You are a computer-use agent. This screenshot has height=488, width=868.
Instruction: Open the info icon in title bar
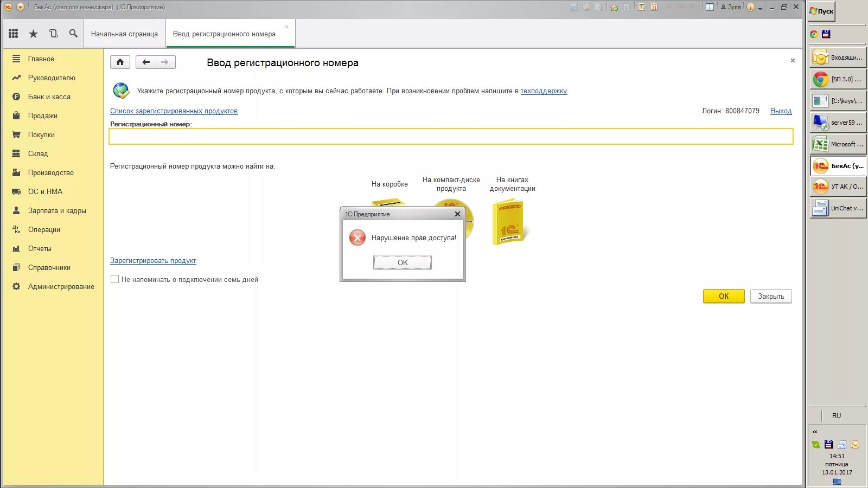(x=751, y=7)
